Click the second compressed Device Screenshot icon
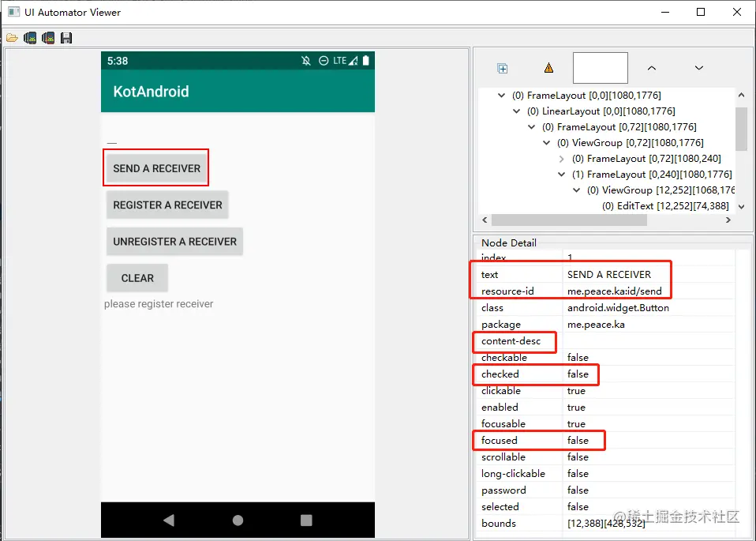The image size is (756, 541). (48, 38)
